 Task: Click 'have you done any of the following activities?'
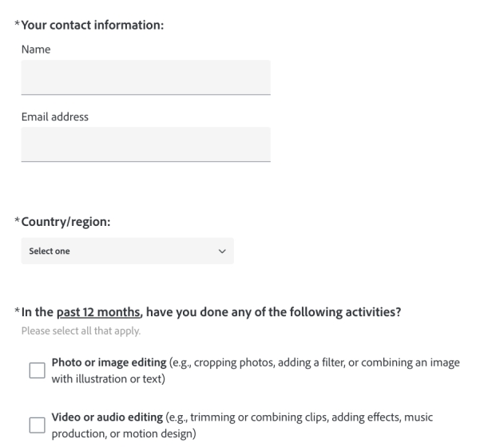tap(273, 312)
